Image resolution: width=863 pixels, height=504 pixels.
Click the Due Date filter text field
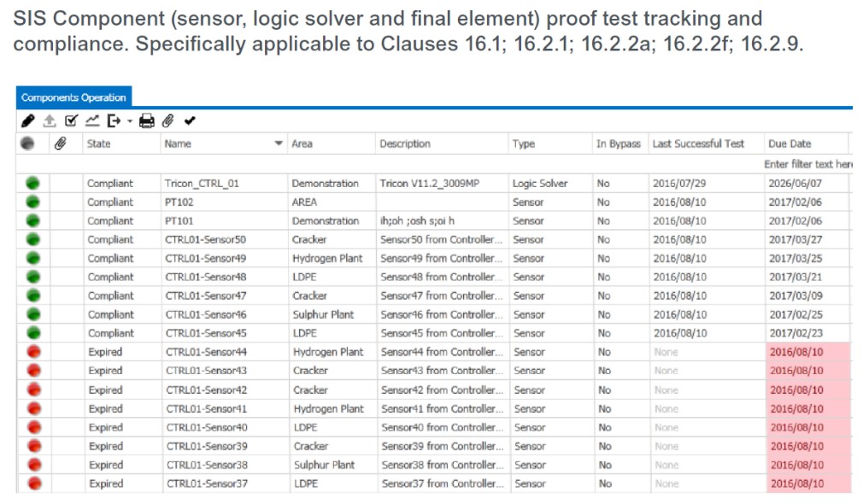tap(807, 163)
